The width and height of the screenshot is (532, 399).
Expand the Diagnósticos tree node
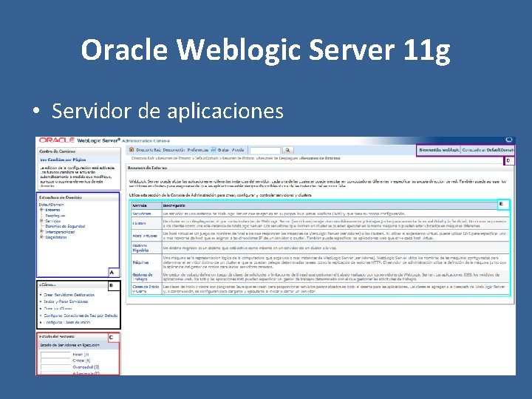tap(41, 237)
